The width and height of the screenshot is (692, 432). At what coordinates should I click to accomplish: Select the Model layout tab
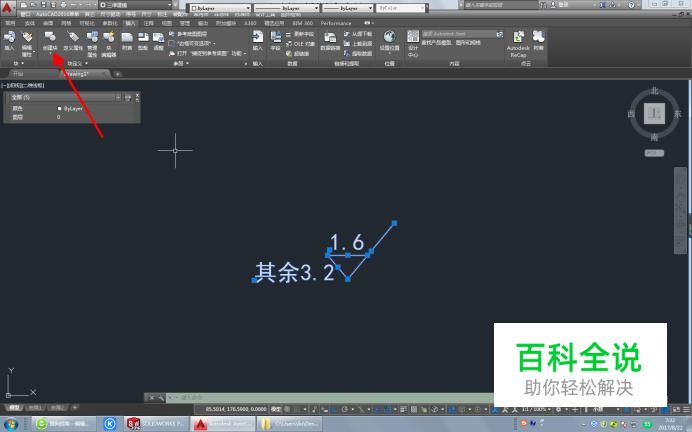[x=14, y=407]
